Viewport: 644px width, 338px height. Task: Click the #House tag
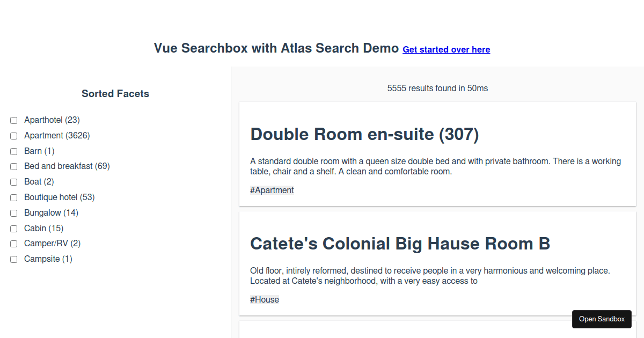click(x=265, y=299)
